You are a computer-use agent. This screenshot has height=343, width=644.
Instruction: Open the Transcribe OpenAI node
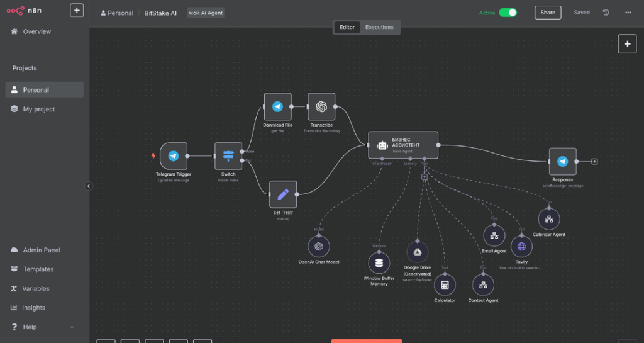pos(321,107)
